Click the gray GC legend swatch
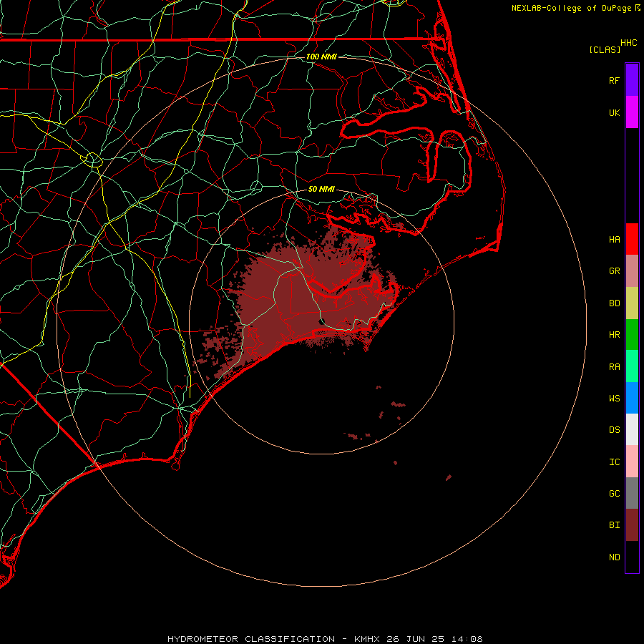The height and width of the screenshot is (644, 644). pyautogui.click(x=632, y=493)
